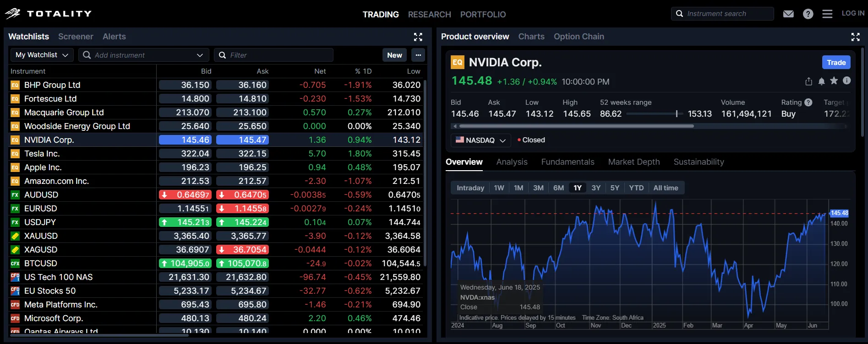
Task: Open the hamburger menu icon
Action: click(x=827, y=14)
